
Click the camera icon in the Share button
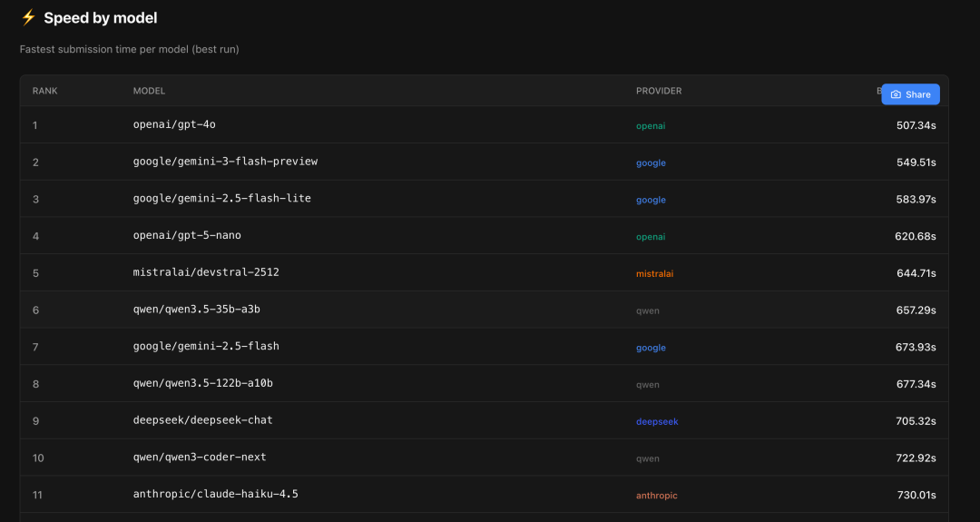896,94
